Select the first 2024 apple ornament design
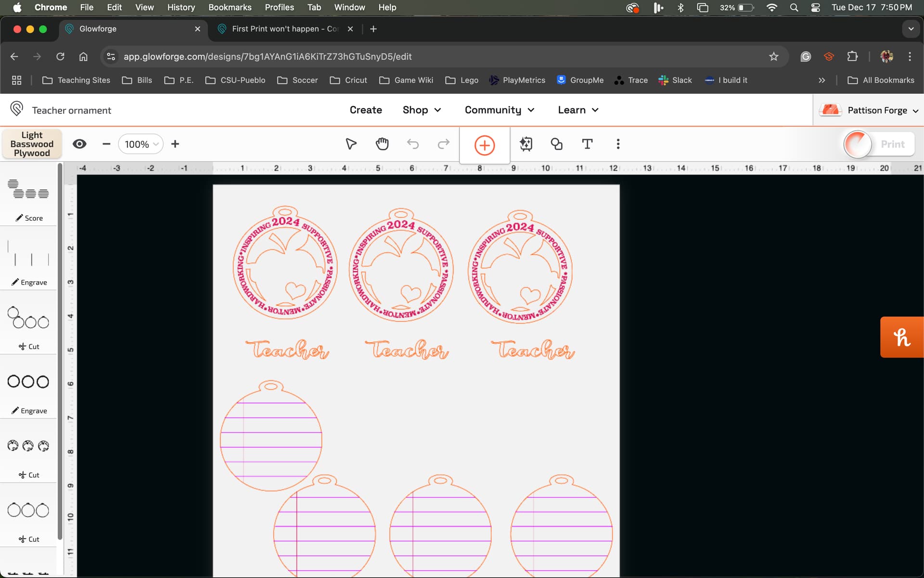Screen dimensions: 924x578 coord(285,263)
